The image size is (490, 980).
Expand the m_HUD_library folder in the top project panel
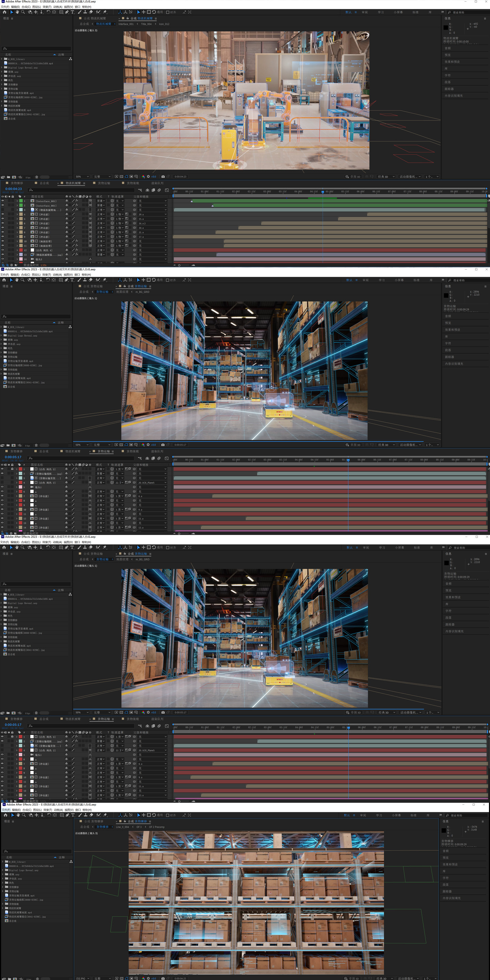pyautogui.click(x=1, y=59)
